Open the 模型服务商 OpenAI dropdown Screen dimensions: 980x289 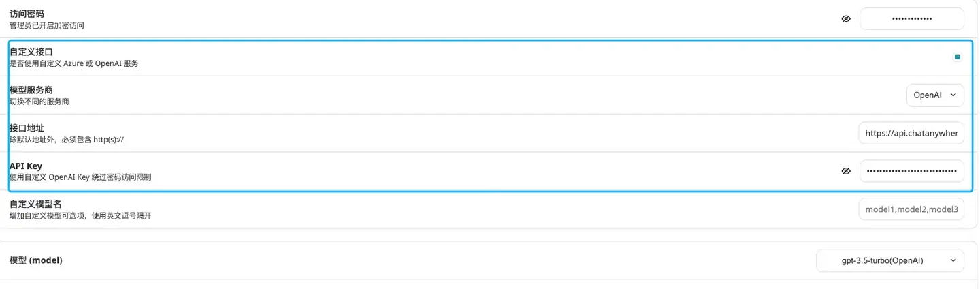[935, 95]
